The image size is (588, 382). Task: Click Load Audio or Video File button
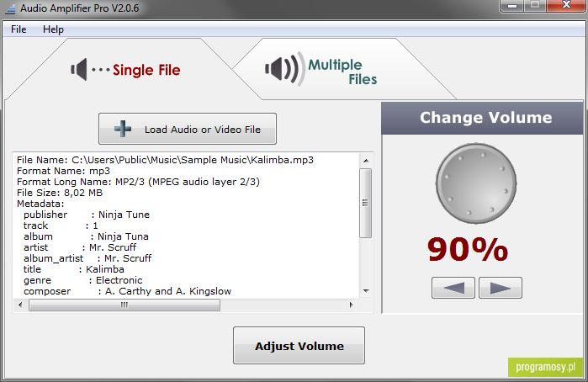point(188,129)
